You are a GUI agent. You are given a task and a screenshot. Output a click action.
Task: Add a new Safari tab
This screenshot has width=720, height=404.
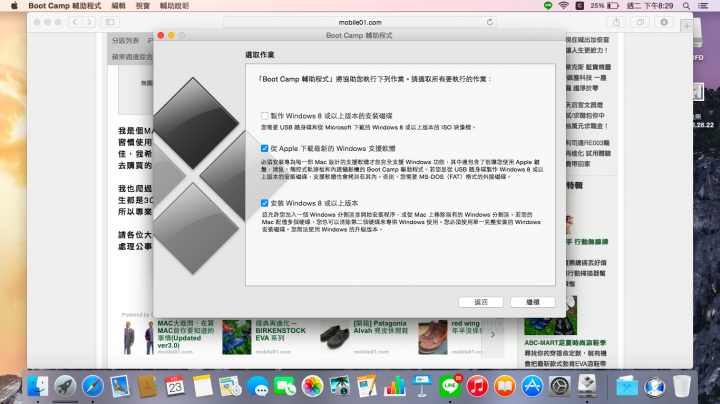pos(687,26)
